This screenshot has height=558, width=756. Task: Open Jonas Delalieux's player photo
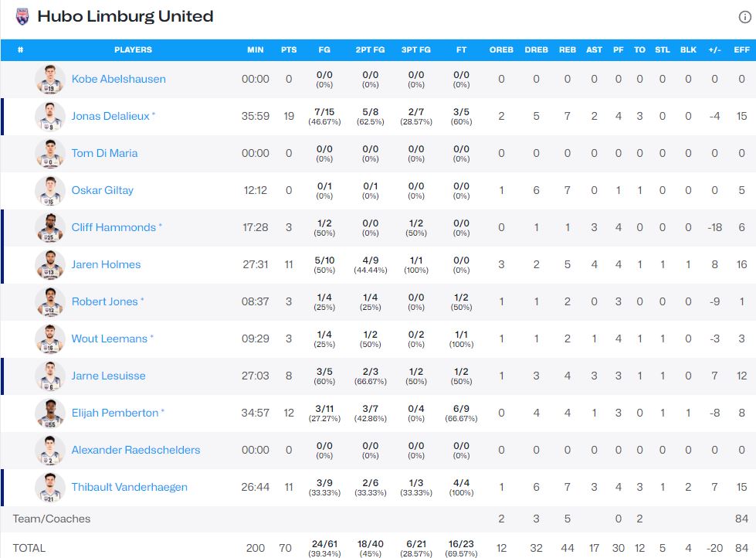49,117
